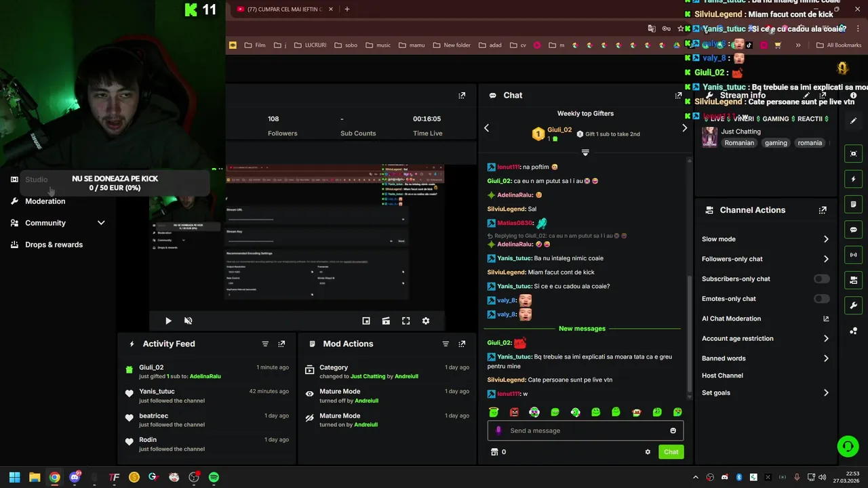Pop out the session stats panel
This screenshot has width=868, height=488.
pos(462,96)
